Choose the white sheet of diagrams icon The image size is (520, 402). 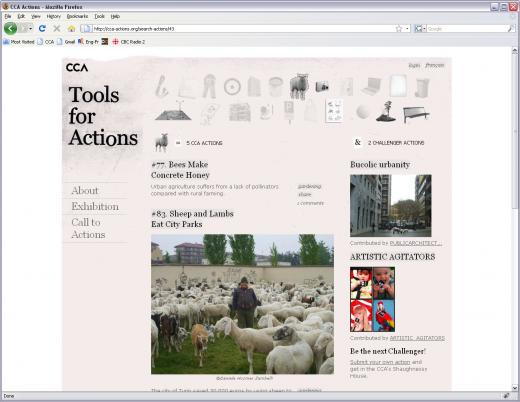point(334,111)
